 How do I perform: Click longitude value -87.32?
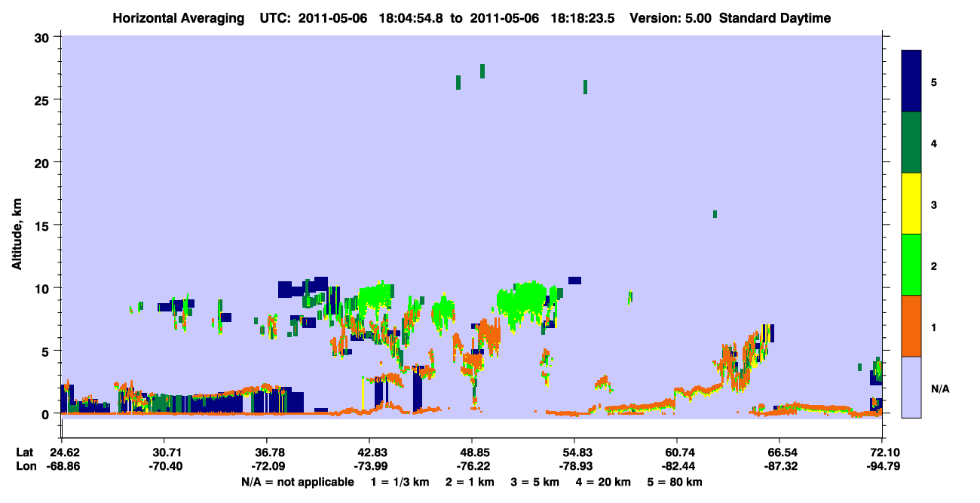click(779, 467)
